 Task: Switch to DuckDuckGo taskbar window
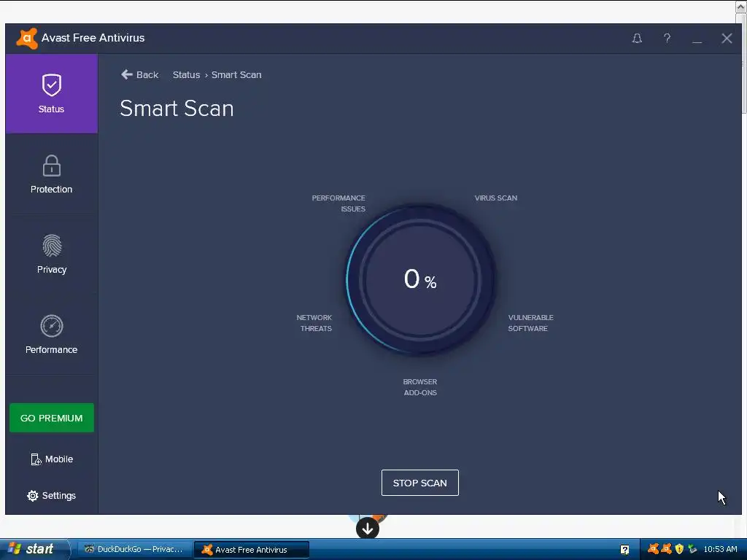[x=134, y=549]
